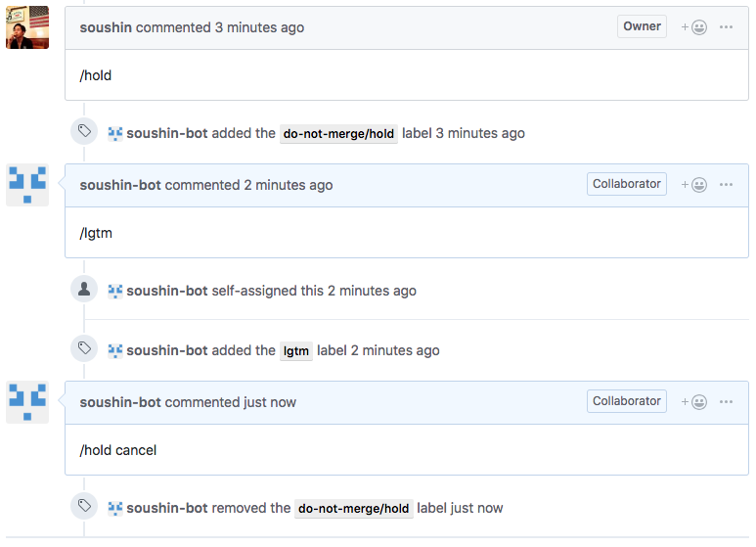Open soushin username in first comment header
The image size is (756, 547).
[x=106, y=27]
